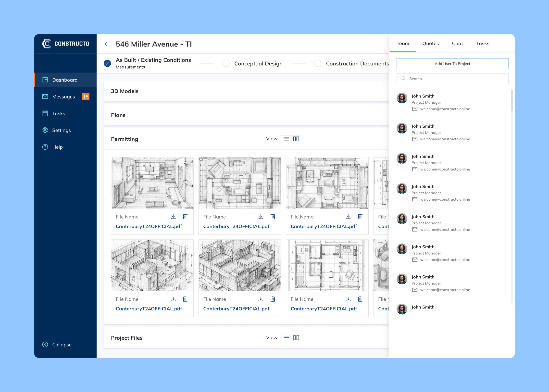Switch Permitting section to list view
The width and height of the screenshot is (549, 392).
pos(286,139)
